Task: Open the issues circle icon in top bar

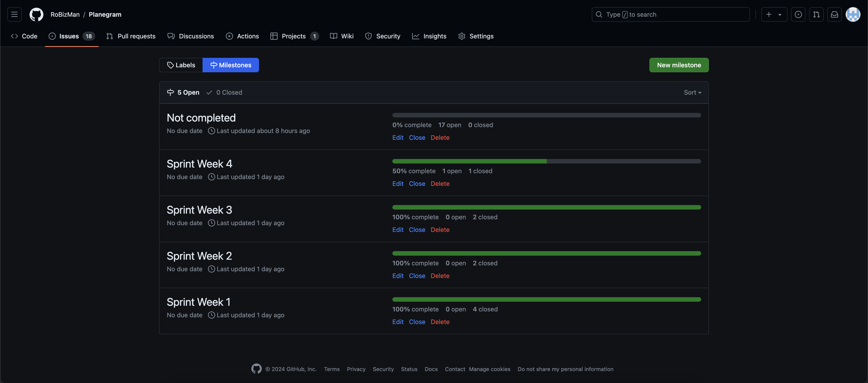Action: pyautogui.click(x=798, y=14)
